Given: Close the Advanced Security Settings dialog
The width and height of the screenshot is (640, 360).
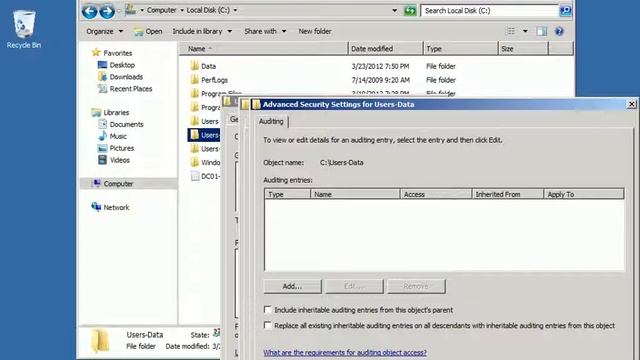Looking at the screenshot, I should 631,104.
